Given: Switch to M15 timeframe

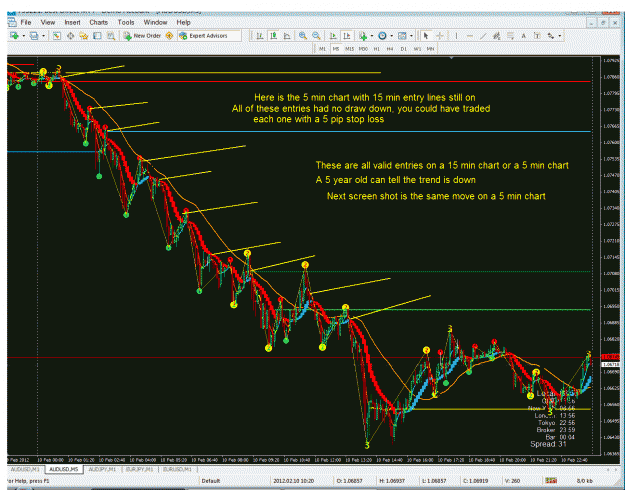Looking at the screenshot, I should click(349, 49).
